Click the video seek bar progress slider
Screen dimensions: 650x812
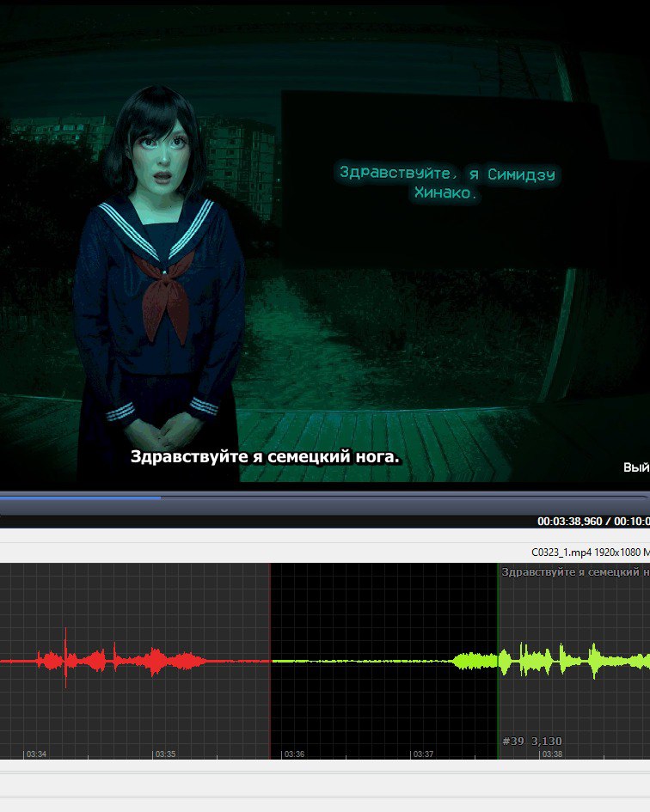325,498
